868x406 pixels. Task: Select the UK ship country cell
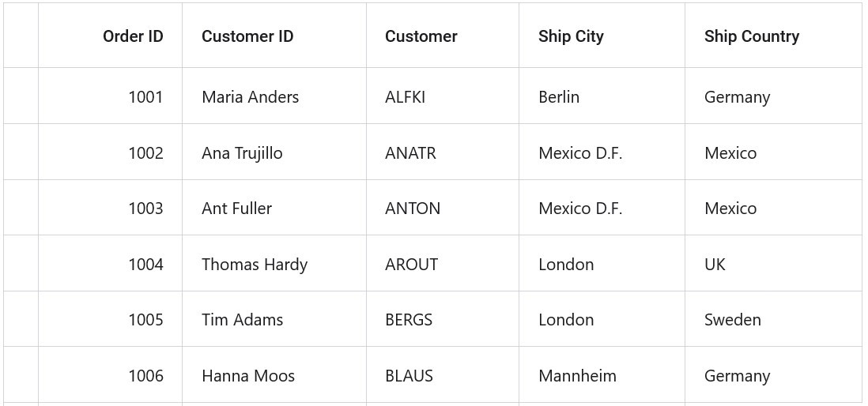[x=715, y=265]
